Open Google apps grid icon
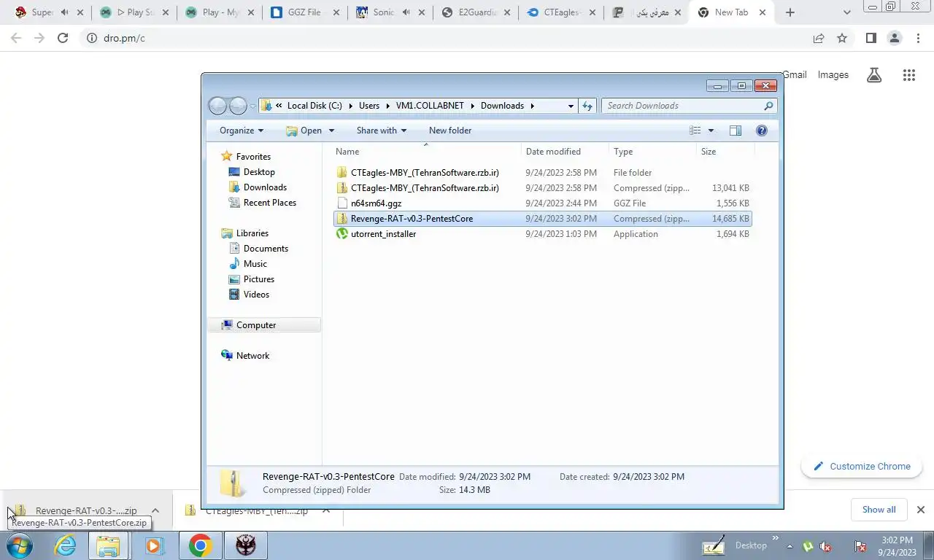 (x=908, y=75)
